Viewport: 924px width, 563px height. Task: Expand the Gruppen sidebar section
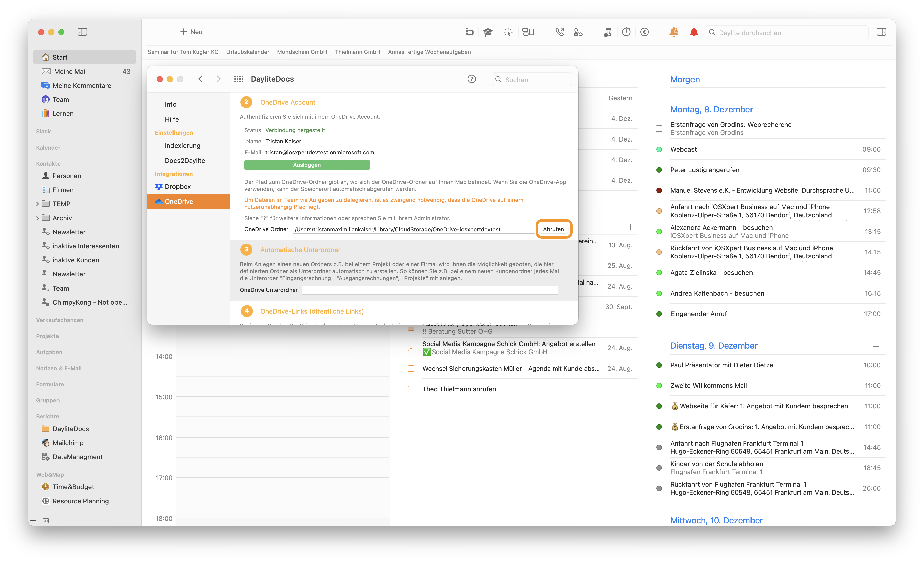coord(48,401)
